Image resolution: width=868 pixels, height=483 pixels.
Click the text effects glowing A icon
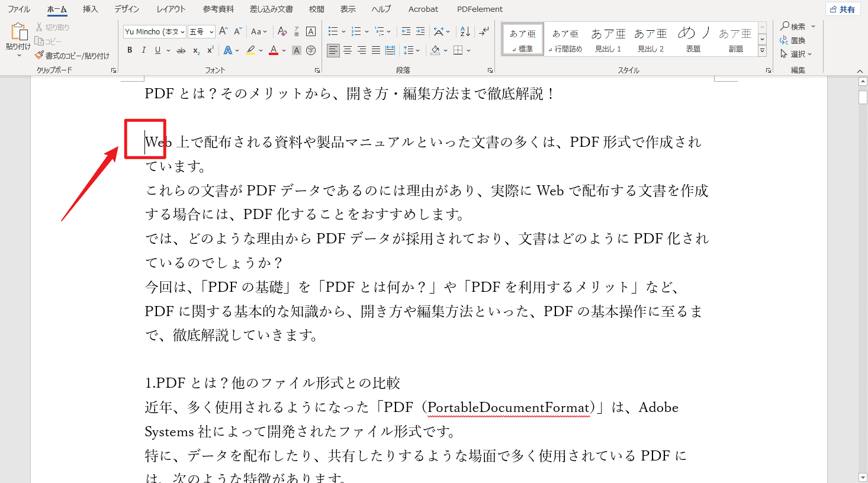pos(229,50)
